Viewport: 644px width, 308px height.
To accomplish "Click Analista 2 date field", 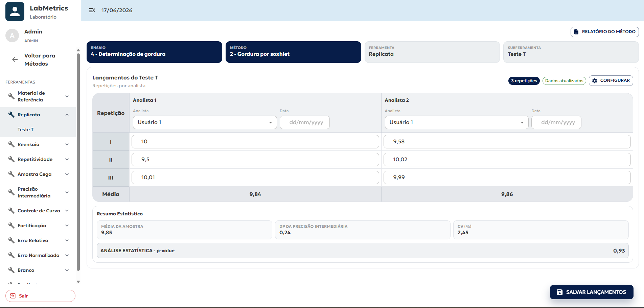I will tap(556, 122).
